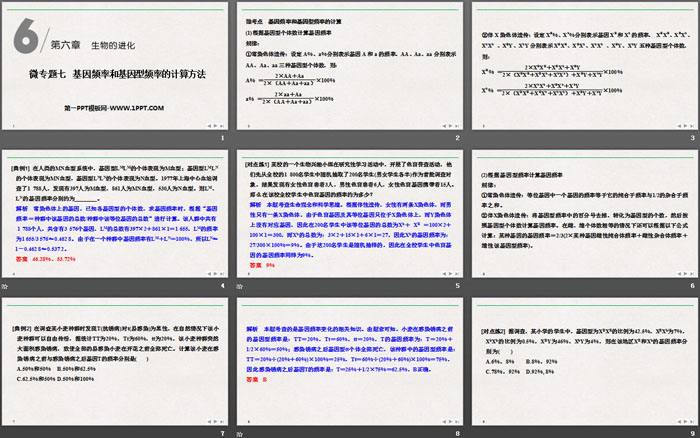Click the slide number label 2 below the second slide
This screenshot has width=700, height=438.
pyautogui.click(x=458, y=138)
